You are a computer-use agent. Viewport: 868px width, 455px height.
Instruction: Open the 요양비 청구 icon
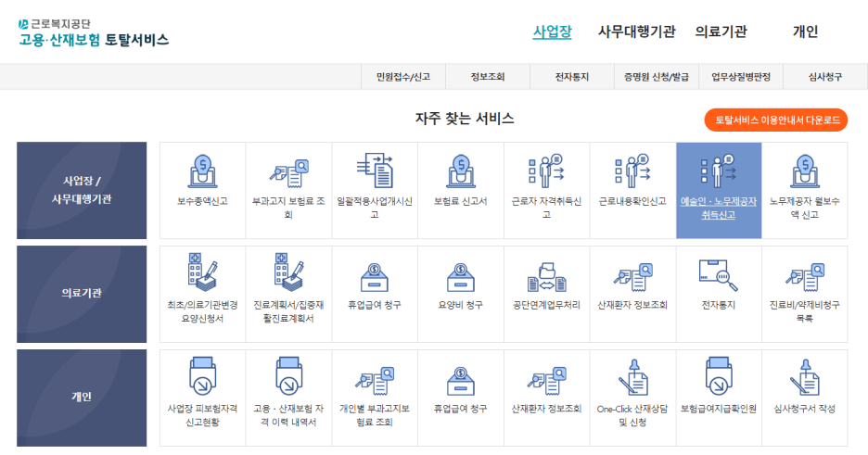coord(461,277)
